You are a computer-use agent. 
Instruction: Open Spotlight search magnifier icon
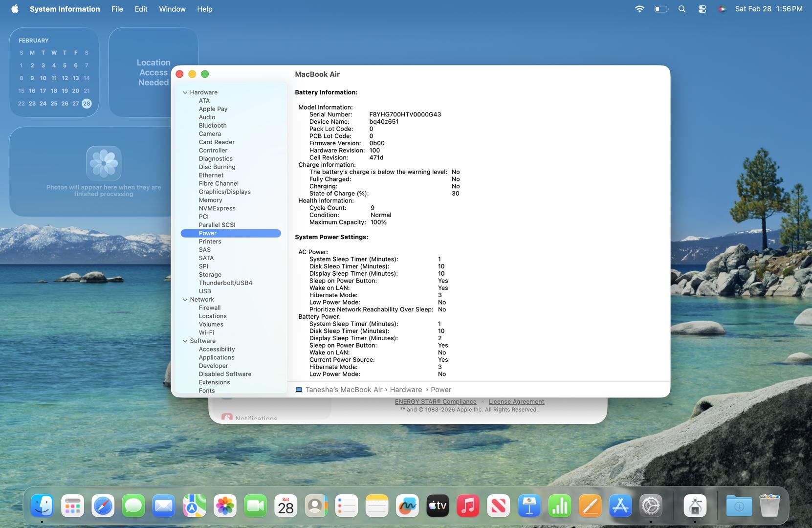[x=682, y=9]
